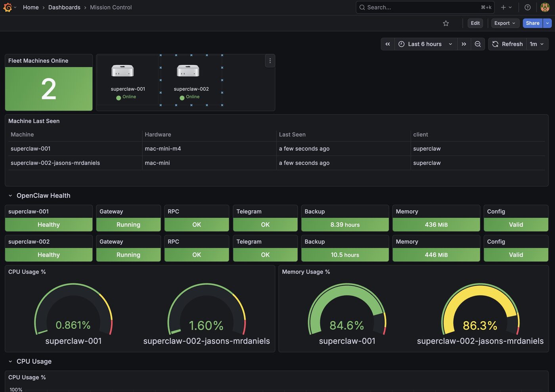Viewport: 555px width, 392px height.
Task: Click the Edit button
Action: coord(475,23)
